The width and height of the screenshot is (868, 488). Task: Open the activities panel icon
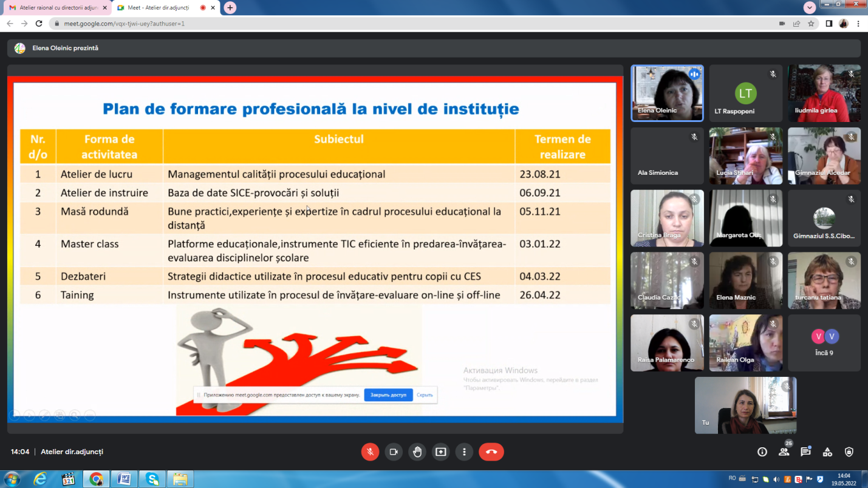tap(827, 452)
